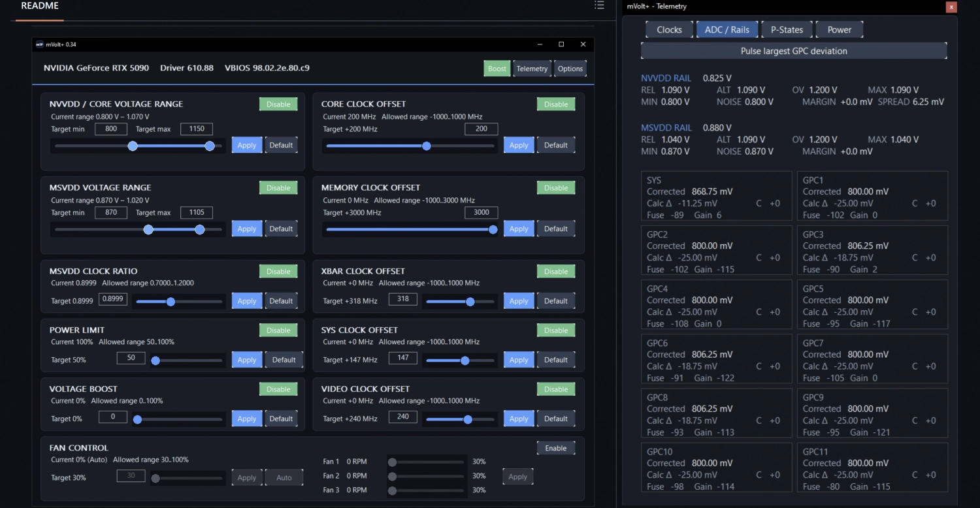Select the MSVDD RAIL label
The width and height of the screenshot is (980, 508).
click(666, 128)
